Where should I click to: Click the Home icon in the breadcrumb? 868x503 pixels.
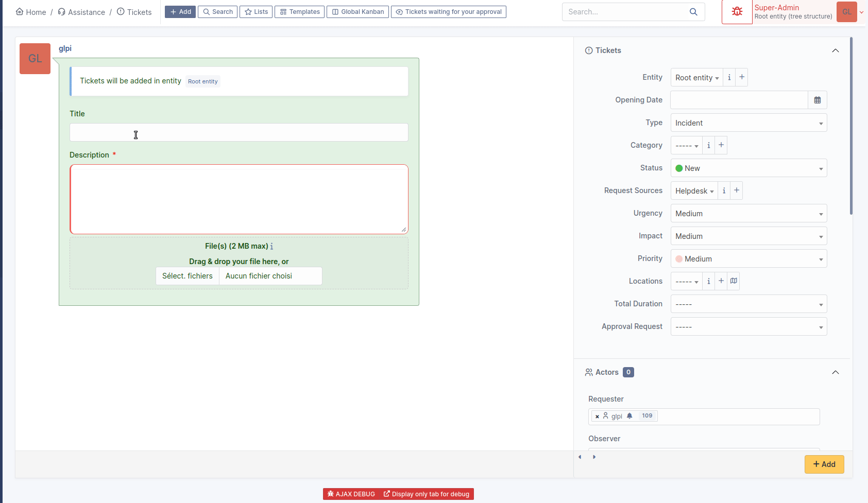19,11
